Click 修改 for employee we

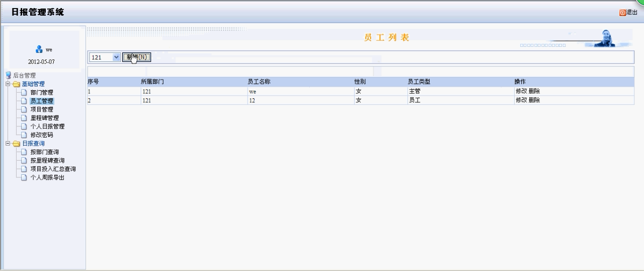[521, 91]
